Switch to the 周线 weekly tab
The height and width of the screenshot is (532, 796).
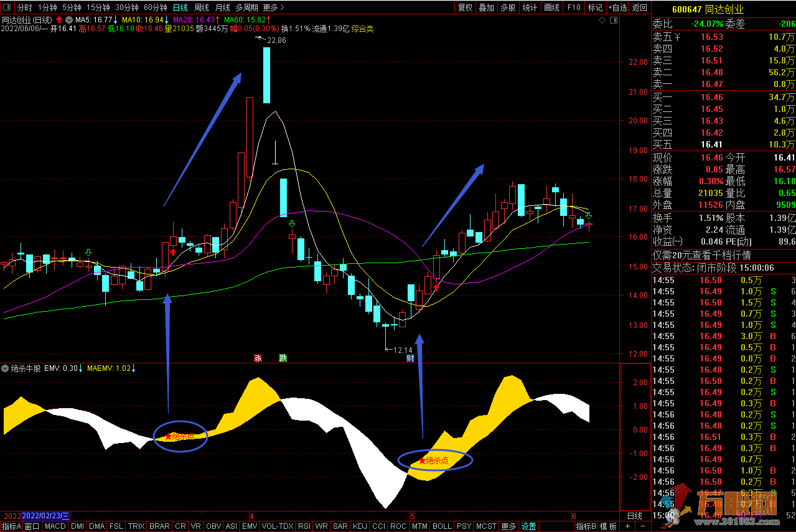(x=201, y=7)
